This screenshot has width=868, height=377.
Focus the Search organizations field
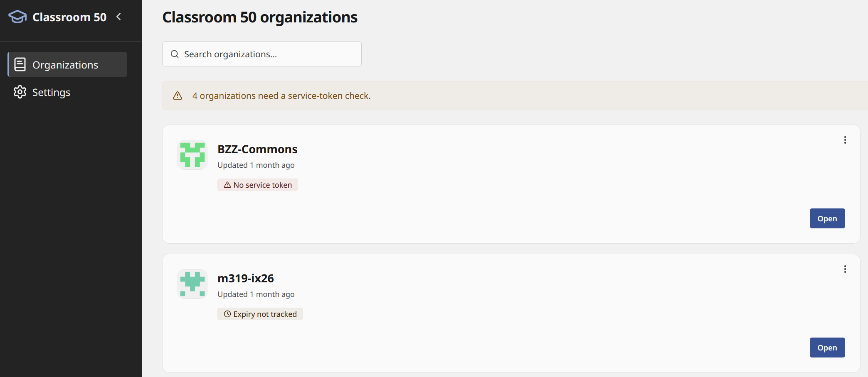coord(262,54)
